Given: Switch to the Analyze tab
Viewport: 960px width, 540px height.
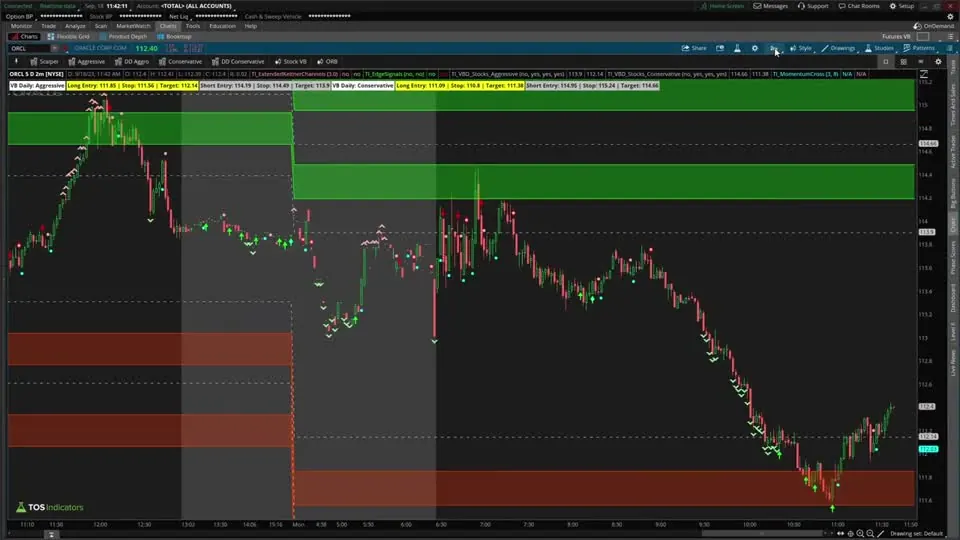Looking at the screenshot, I should [75, 26].
